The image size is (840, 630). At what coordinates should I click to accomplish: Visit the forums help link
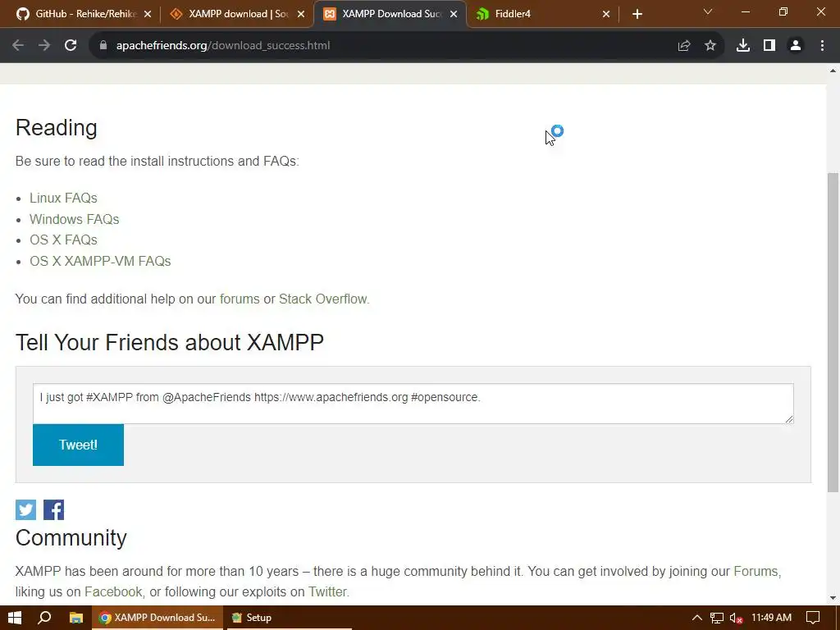click(240, 299)
